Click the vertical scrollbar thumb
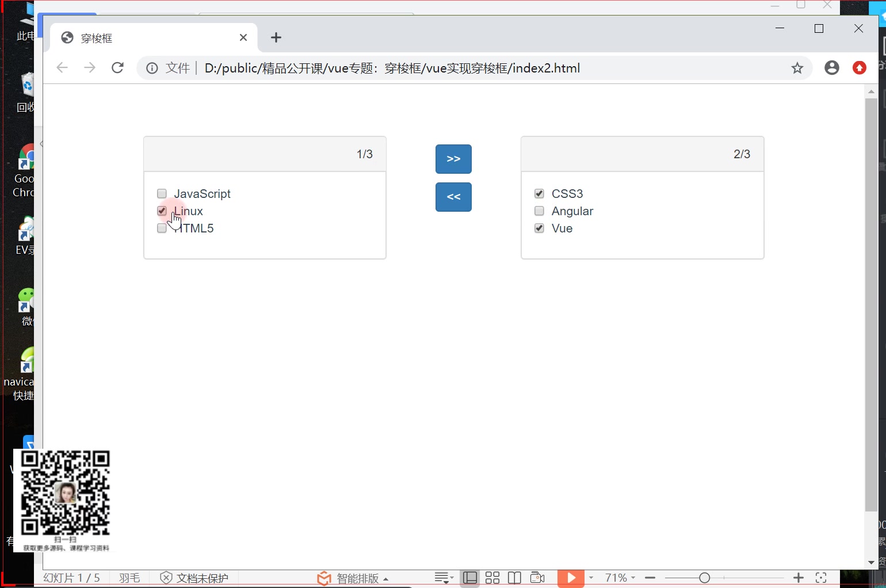The height and width of the screenshot is (588, 886). (871, 305)
